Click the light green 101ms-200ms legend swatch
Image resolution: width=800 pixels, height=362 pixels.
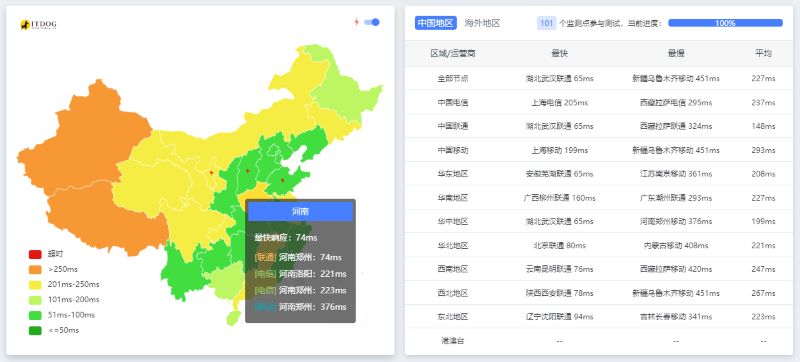pos(35,300)
